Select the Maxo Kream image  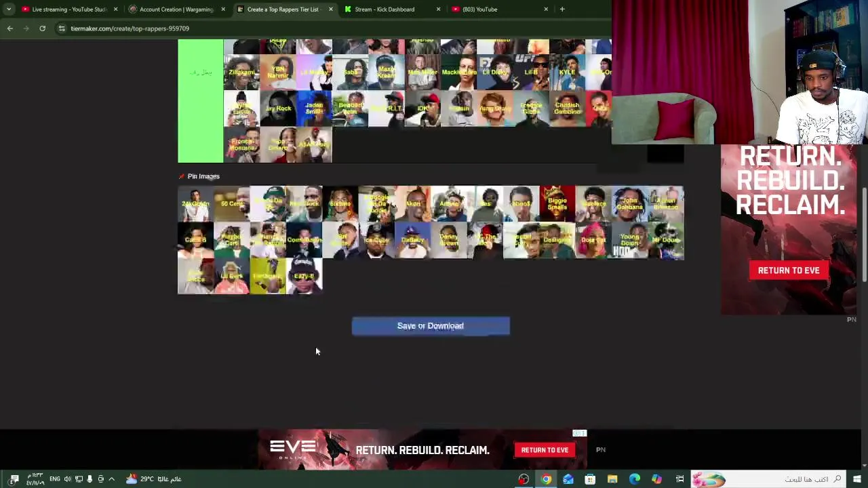[387, 73]
